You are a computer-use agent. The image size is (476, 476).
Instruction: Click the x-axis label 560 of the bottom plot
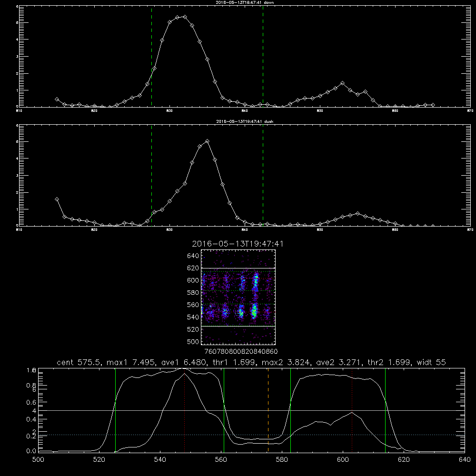coord(221,460)
